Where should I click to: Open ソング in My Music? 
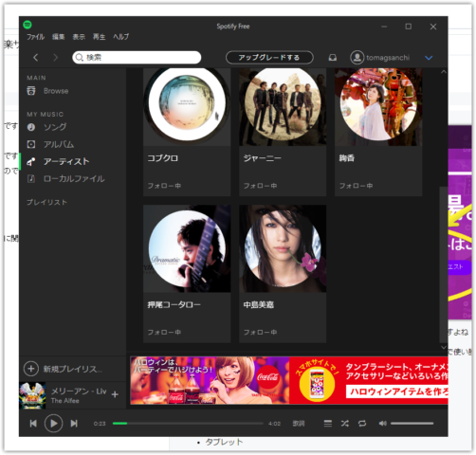click(x=55, y=127)
